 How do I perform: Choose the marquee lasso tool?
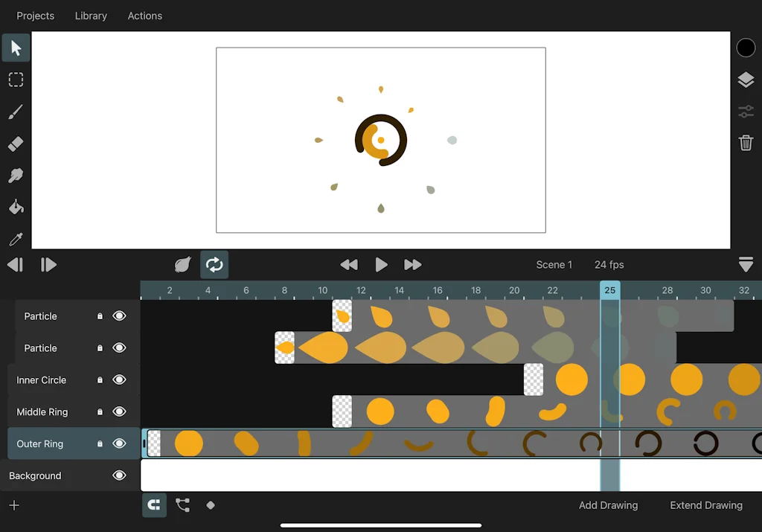pos(16,79)
